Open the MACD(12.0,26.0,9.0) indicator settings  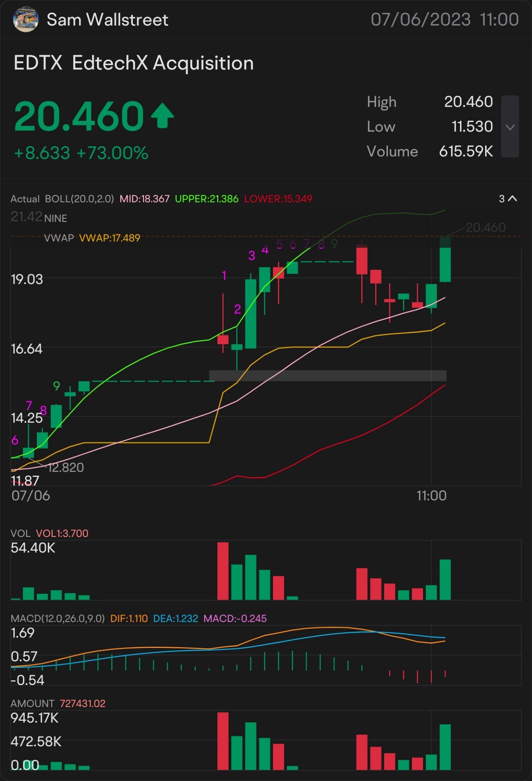coord(58,619)
